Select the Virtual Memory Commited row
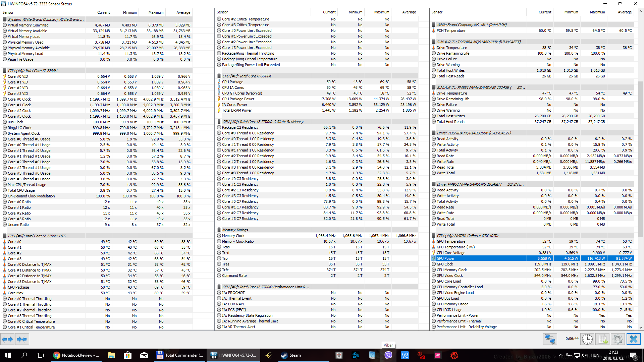Viewport: 644px width, 362px height. pos(97,25)
